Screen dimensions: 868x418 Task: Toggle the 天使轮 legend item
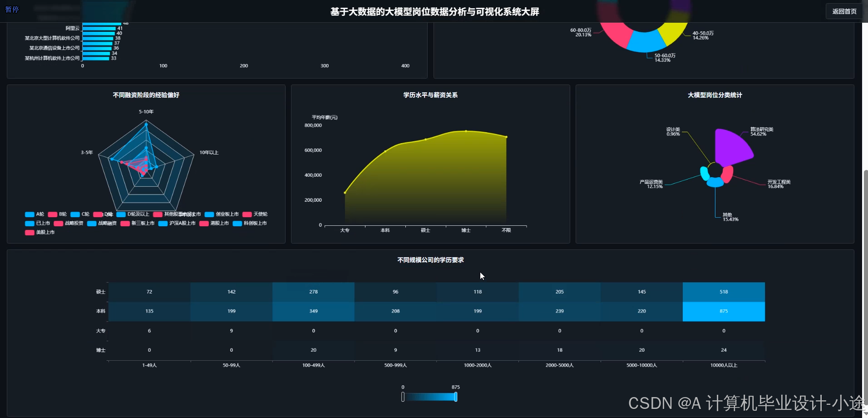(x=255, y=214)
